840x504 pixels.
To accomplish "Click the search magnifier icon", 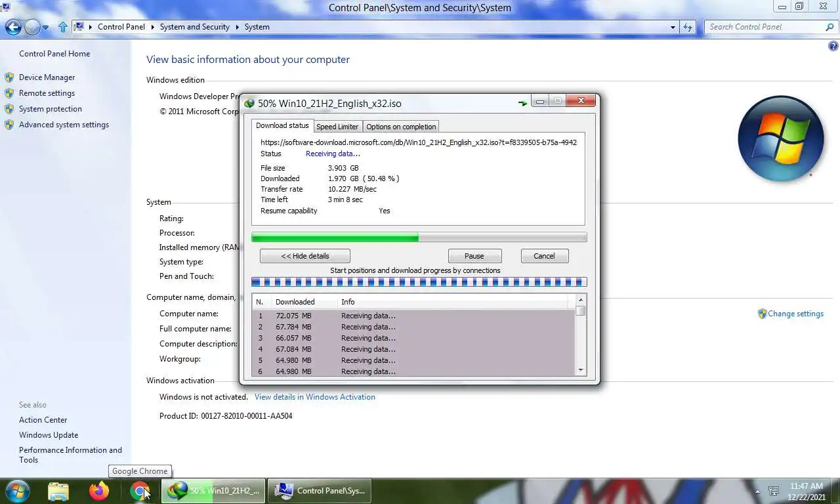I will [x=830, y=27].
